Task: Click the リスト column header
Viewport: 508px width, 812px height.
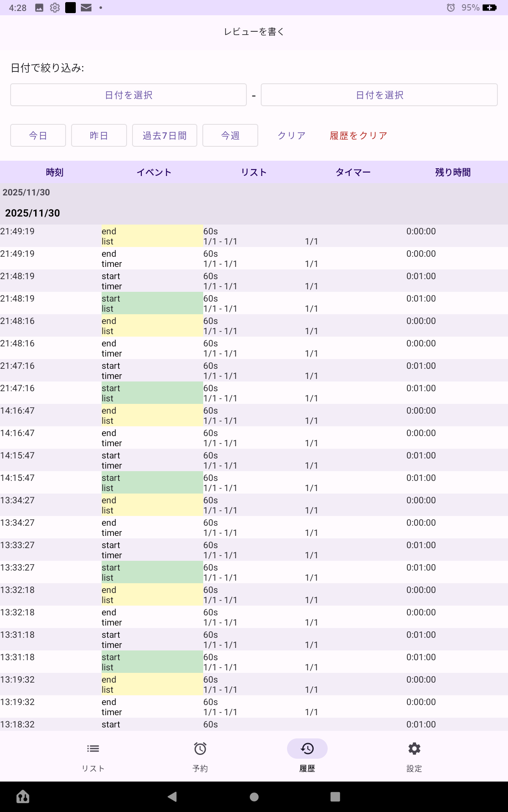Action: [254, 172]
